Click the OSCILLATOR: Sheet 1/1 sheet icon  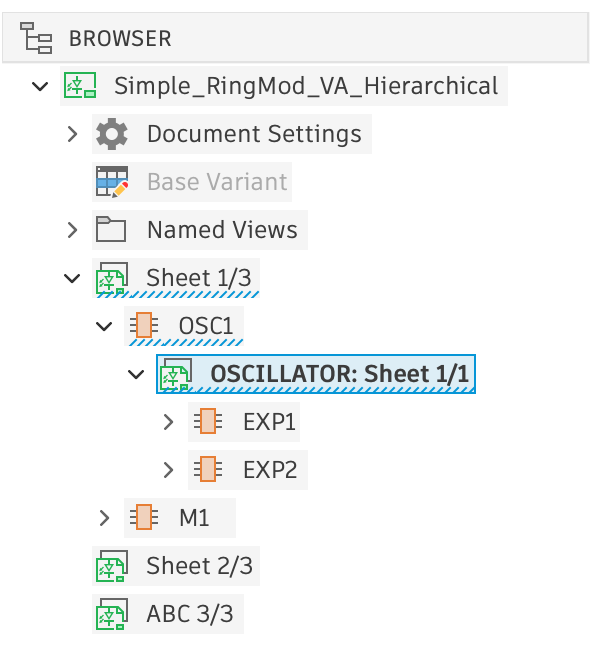click(x=176, y=374)
